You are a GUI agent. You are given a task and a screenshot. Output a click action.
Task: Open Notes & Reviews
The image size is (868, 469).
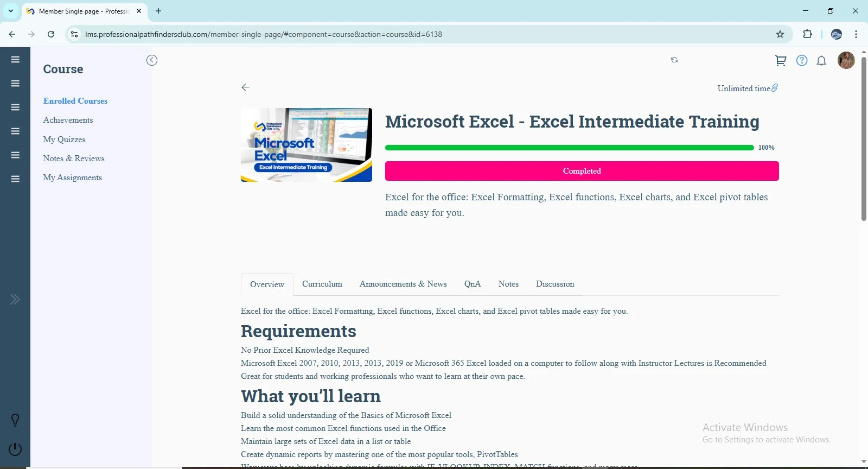pyautogui.click(x=74, y=159)
